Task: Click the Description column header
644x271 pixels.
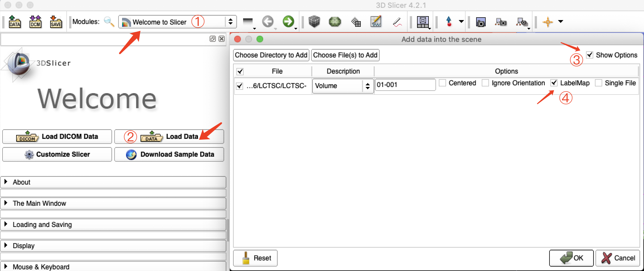Action: tap(343, 71)
